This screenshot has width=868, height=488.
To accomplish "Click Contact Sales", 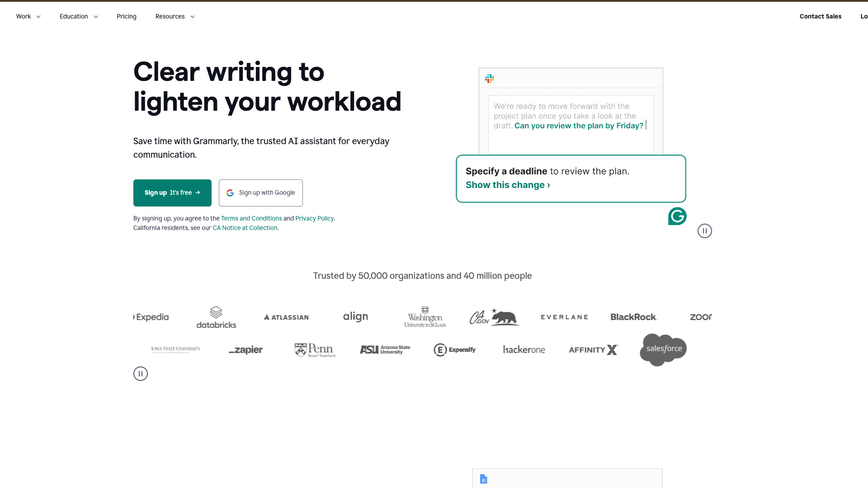I will pos(820,16).
